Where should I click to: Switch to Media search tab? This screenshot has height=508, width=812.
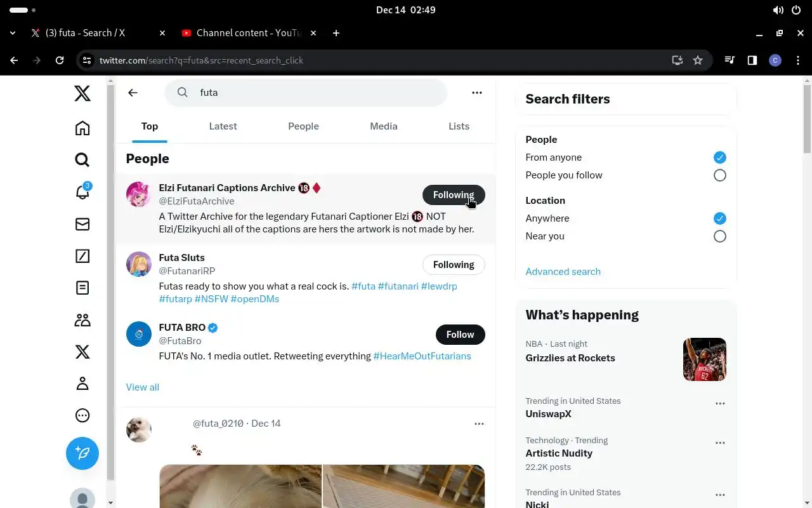(x=384, y=126)
